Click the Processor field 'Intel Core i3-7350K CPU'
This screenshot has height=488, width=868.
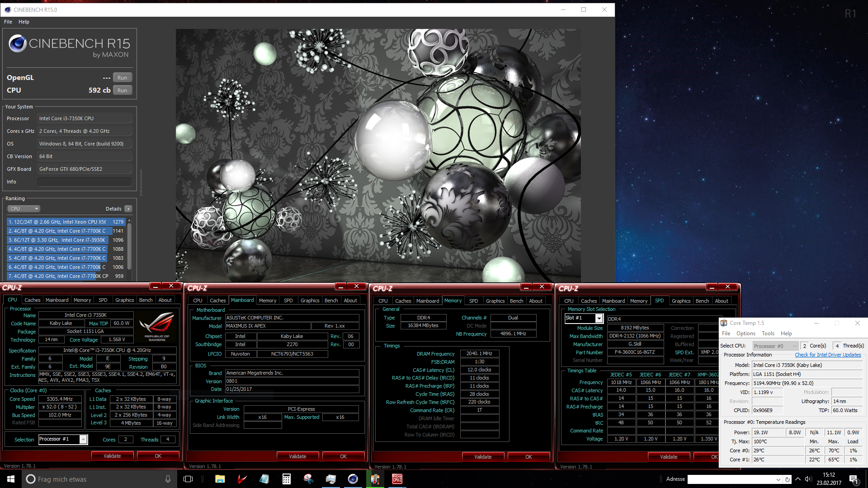pyautogui.click(x=85, y=118)
